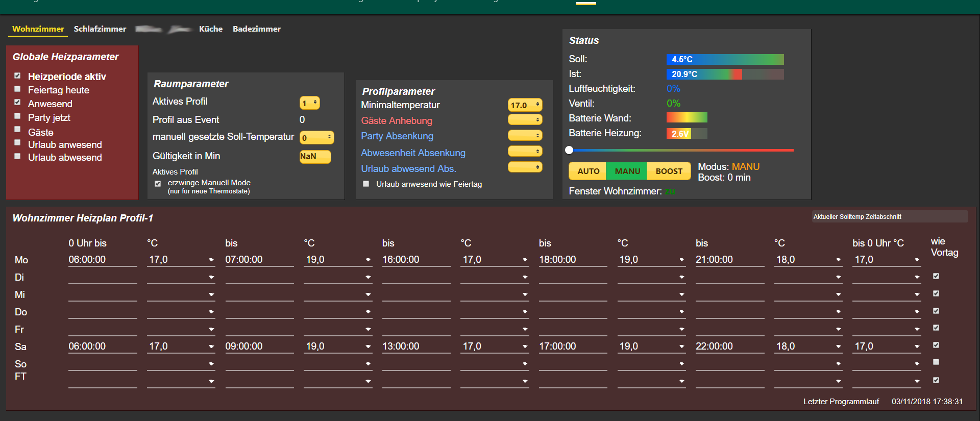This screenshot has height=421, width=980.
Task: Edit Sa 13:00:00 time field
Action: tap(416, 346)
